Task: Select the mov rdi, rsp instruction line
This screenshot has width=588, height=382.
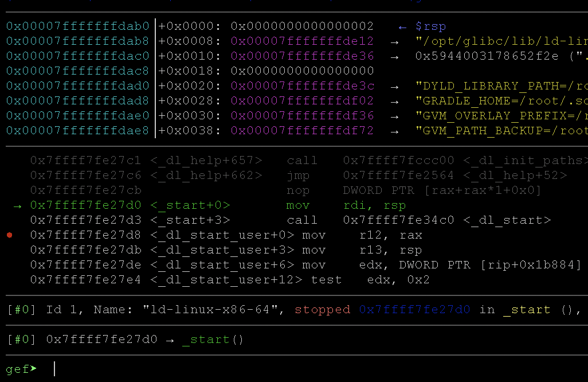Action: coord(218,205)
